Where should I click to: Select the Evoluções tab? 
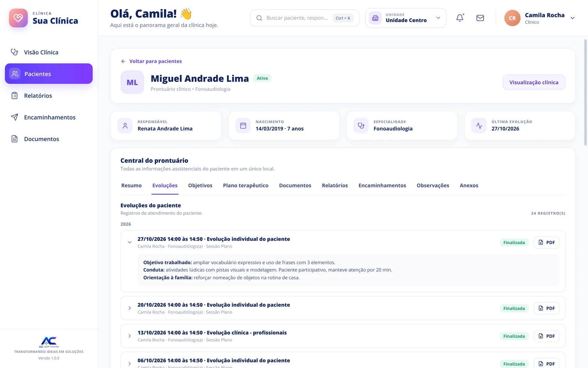165,185
